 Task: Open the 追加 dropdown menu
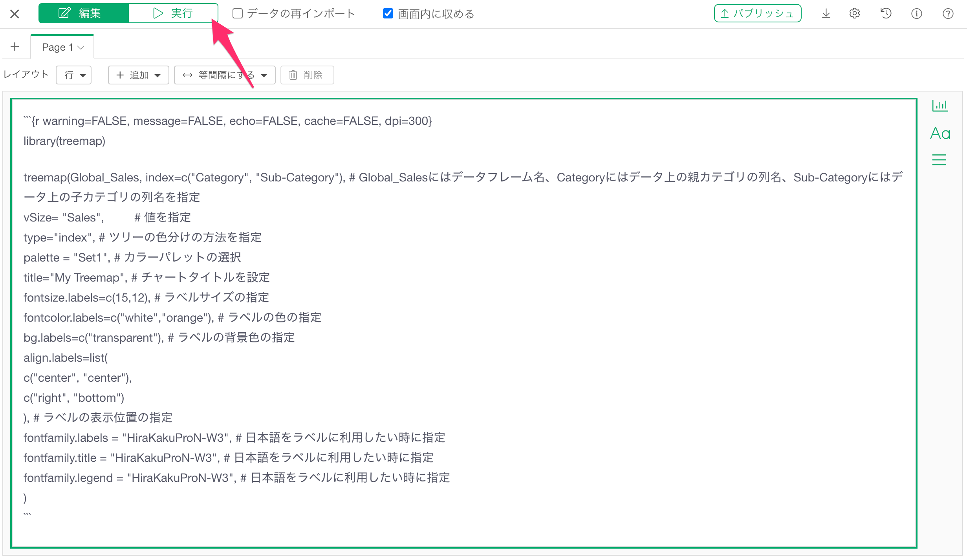tap(138, 75)
